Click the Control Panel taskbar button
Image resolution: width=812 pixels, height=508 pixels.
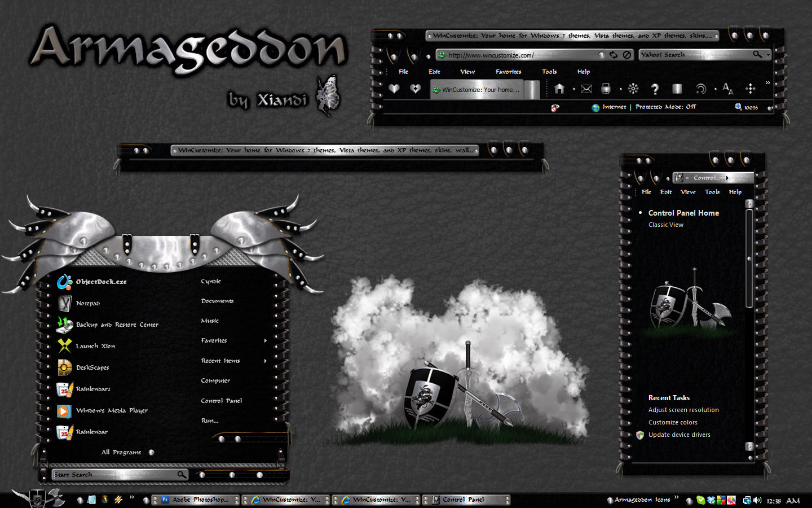pyautogui.click(x=467, y=500)
